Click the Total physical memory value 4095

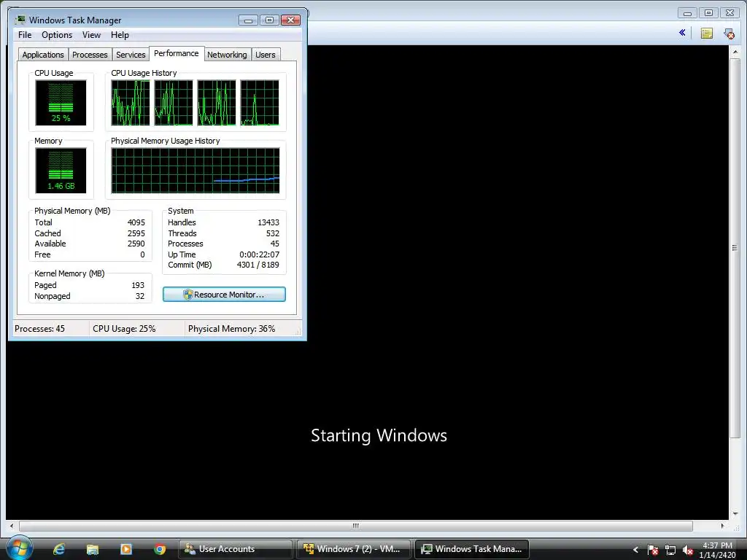(x=136, y=222)
